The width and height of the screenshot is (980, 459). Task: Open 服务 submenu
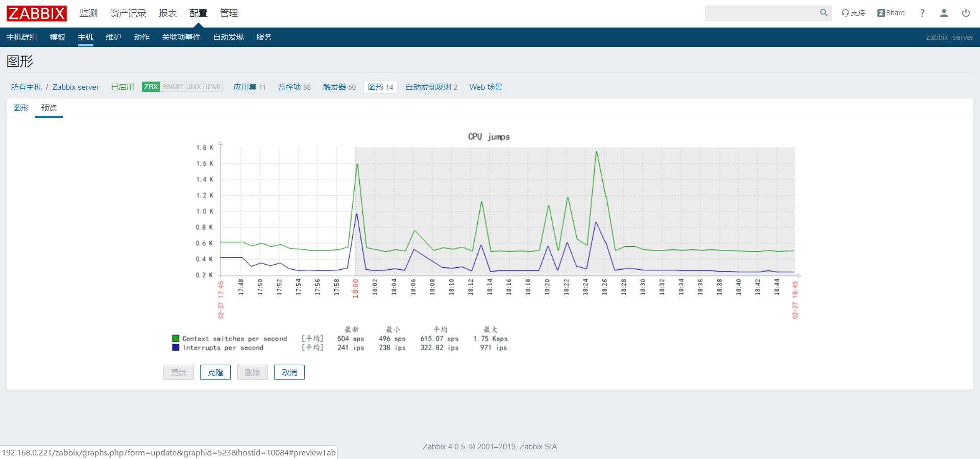264,37
